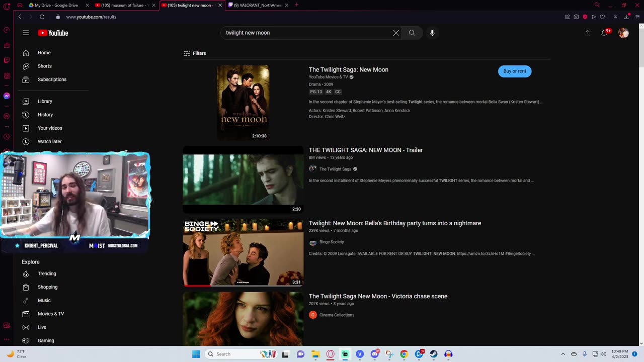This screenshot has width=644, height=362.
Task: Click the pink ad blocker shield icon
Action: coord(585,17)
